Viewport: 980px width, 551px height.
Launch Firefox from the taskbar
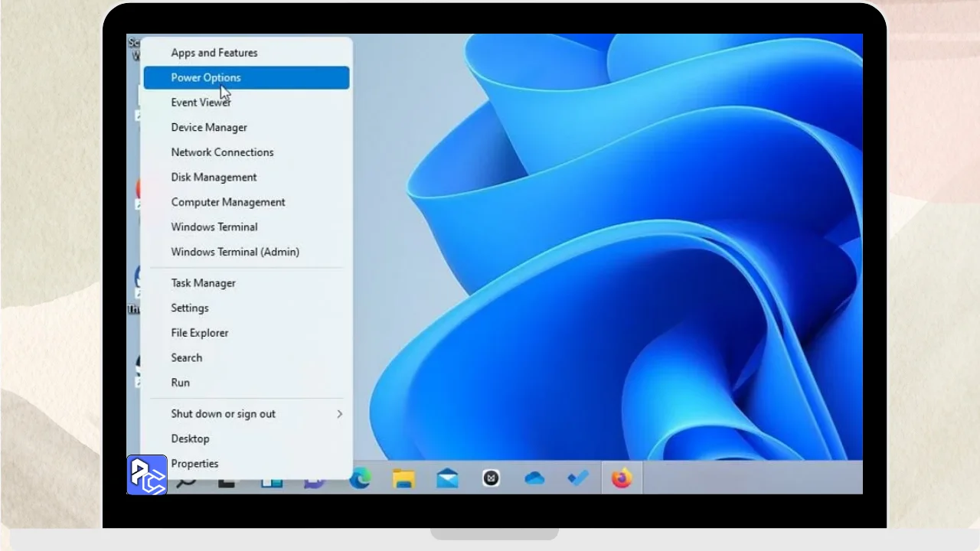(x=622, y=478)
